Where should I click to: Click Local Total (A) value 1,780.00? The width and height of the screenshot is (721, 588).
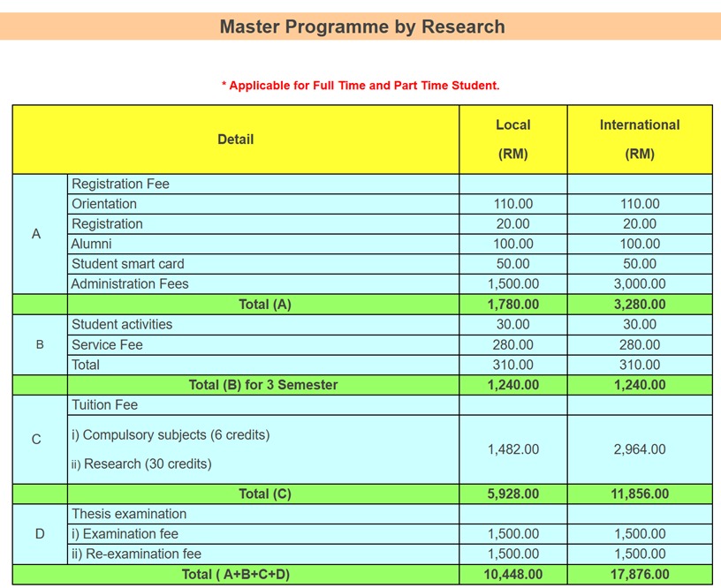512,305
